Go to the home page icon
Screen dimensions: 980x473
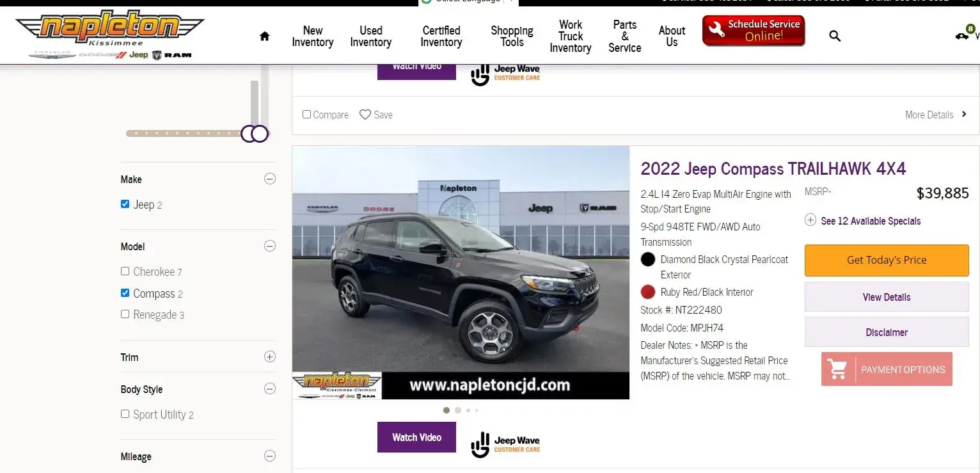click(264, 36)
